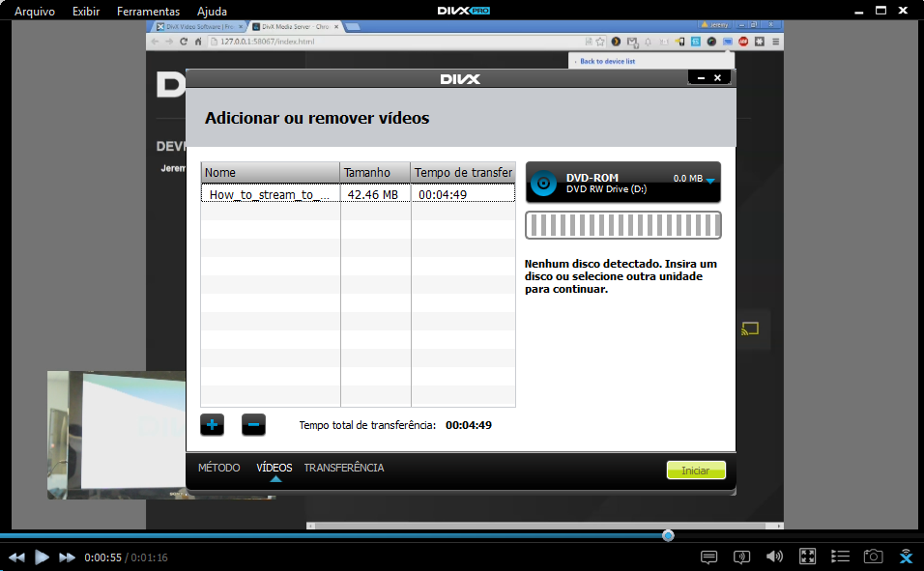Screen dimensions: 924x571
Task: Select the audio track icon
Action: coord(741,557)
